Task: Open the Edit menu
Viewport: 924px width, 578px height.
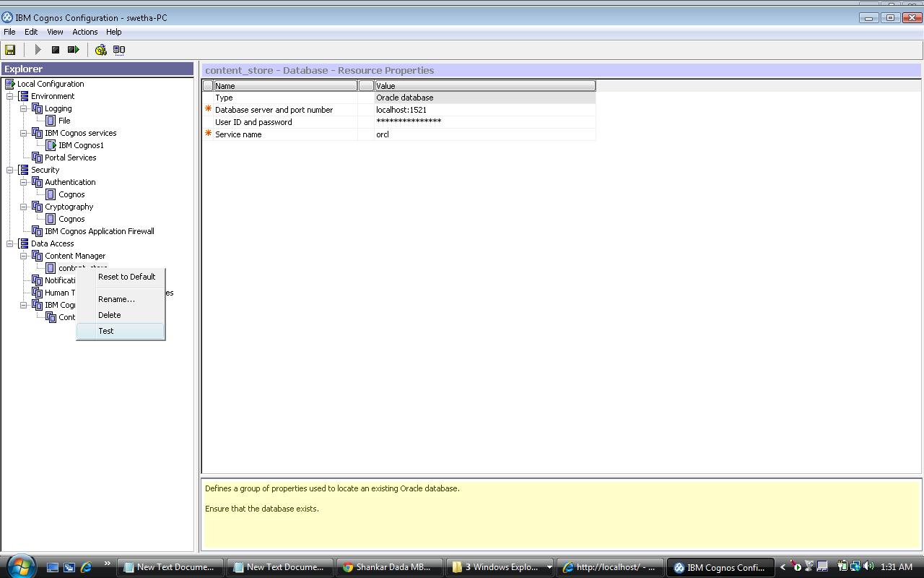Action: click(31, 32)
